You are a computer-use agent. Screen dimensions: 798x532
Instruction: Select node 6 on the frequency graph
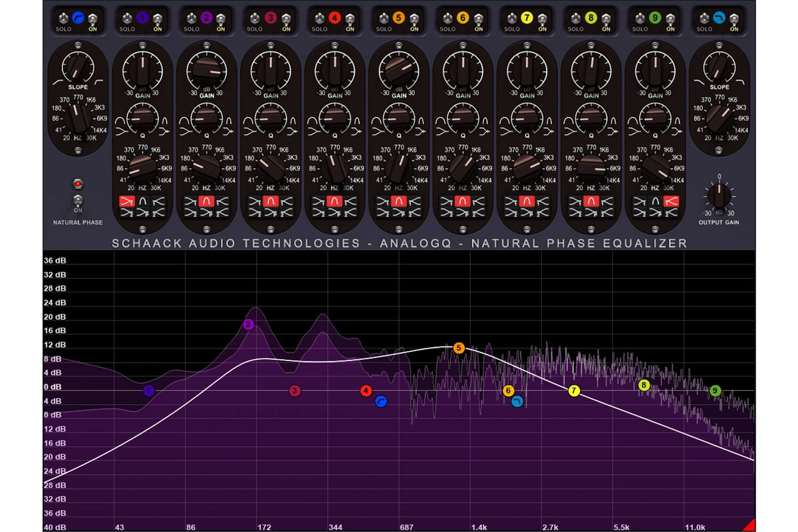(509, 391)
